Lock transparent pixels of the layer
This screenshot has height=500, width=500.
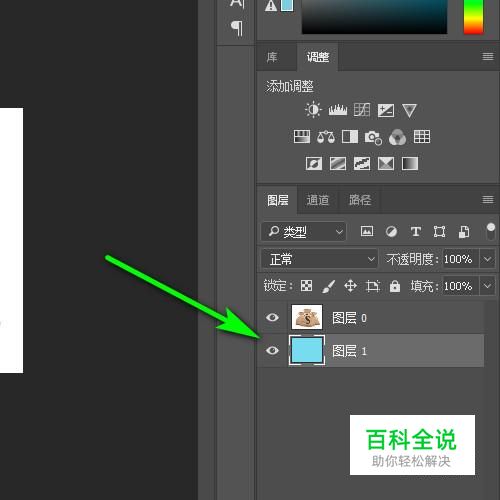tap(306, 286)
